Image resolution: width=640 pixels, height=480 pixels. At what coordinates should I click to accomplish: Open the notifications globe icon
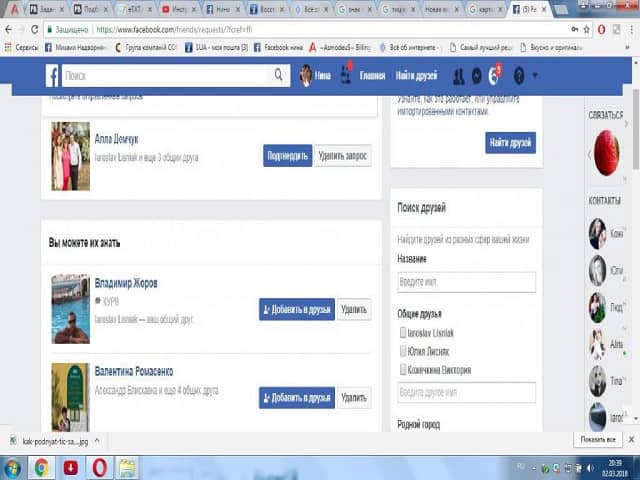pyautogui.click(x=493, y=76)
